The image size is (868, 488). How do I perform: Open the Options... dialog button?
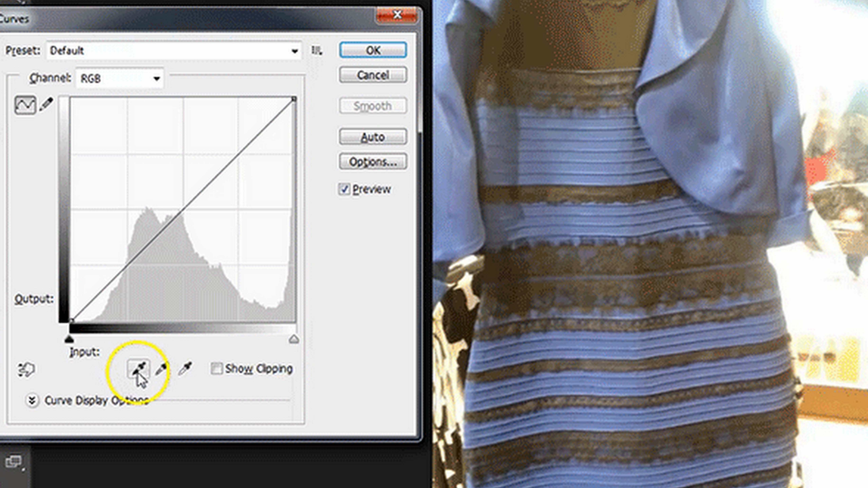coord(373,162)
